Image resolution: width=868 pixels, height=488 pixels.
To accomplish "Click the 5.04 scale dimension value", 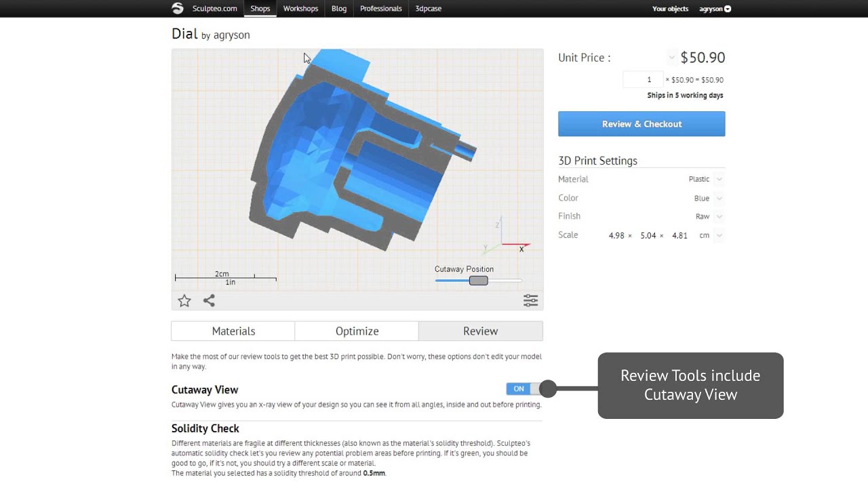I will click(x=648, y=235).
